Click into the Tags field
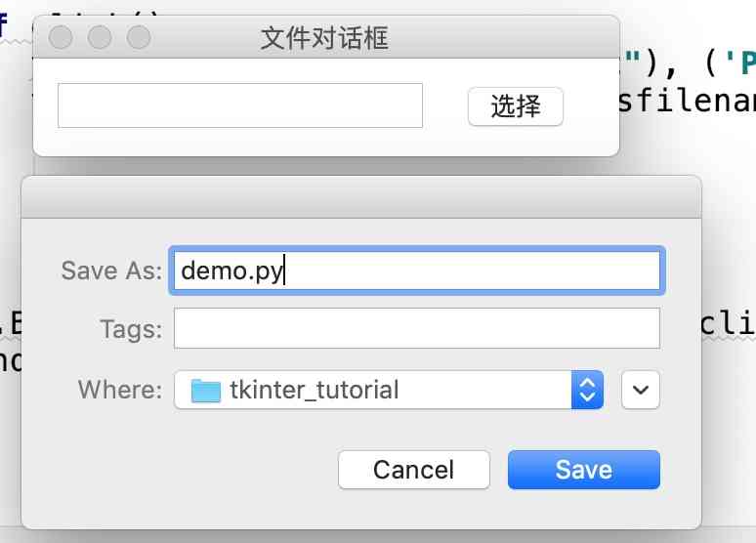The width and height of the screenshot is (756, 543). 417,328
